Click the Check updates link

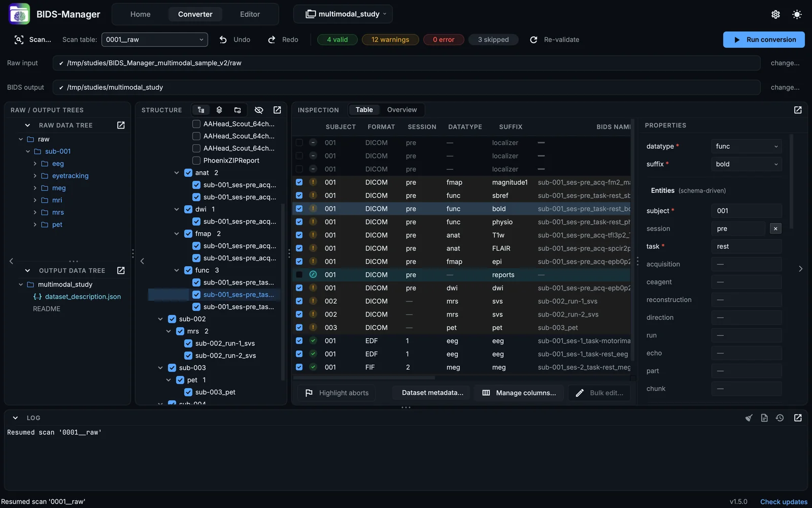(784, 502)
